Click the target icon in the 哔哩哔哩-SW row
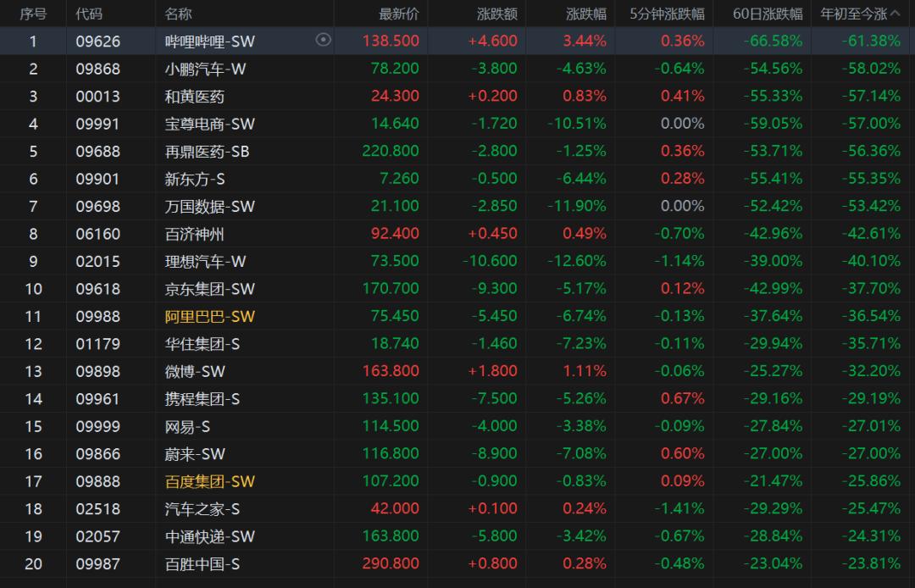The image size is (915, 588). 324,40
